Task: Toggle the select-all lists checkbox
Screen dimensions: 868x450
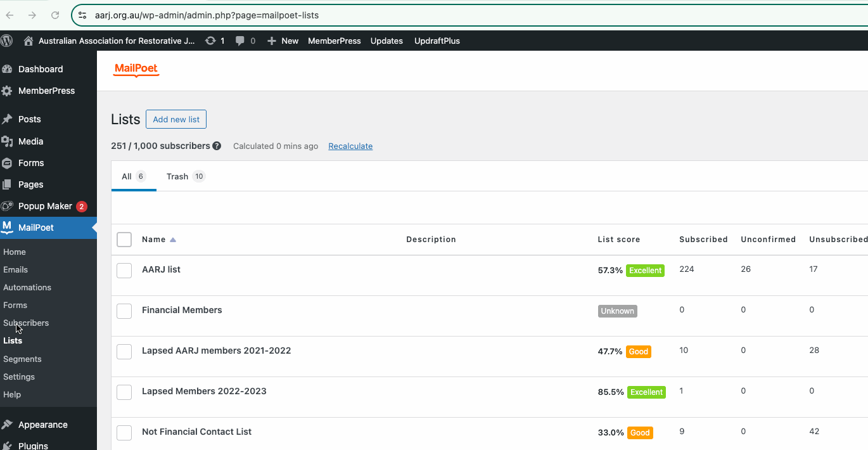Action: click(124, 240)
